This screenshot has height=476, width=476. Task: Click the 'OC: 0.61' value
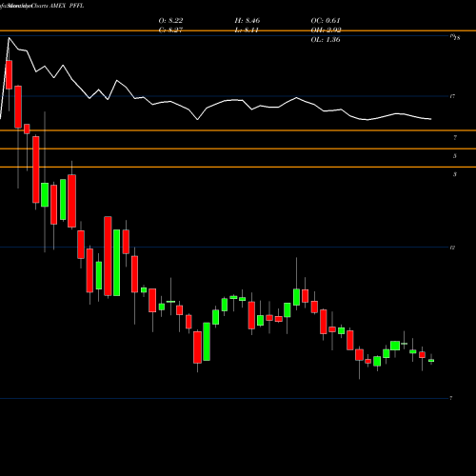click(x=326, y=21)
